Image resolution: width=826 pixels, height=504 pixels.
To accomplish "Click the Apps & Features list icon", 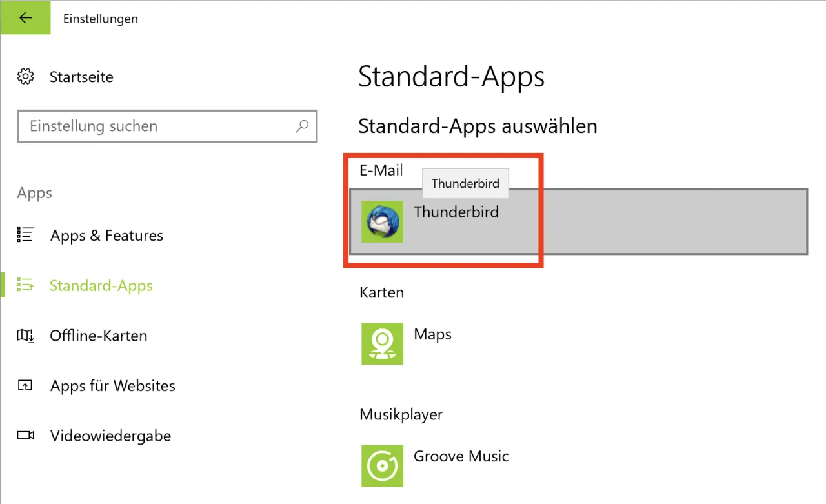I will click(25, 235).
